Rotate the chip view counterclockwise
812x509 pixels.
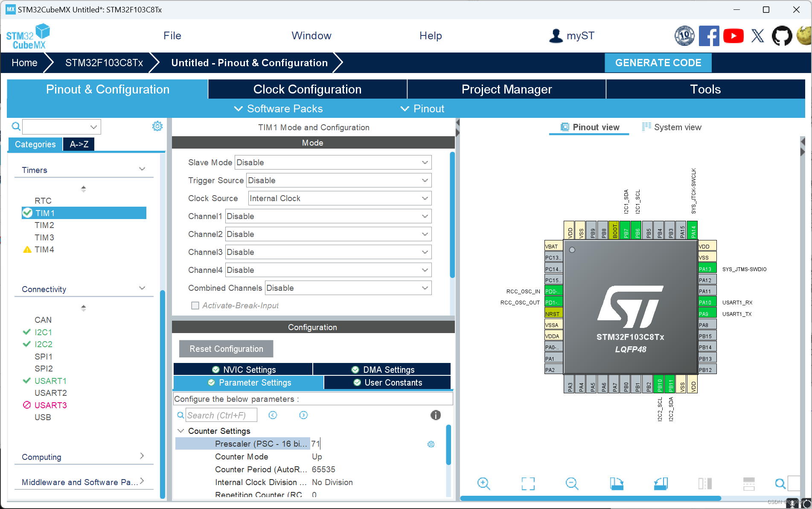[x=661, y=483]
